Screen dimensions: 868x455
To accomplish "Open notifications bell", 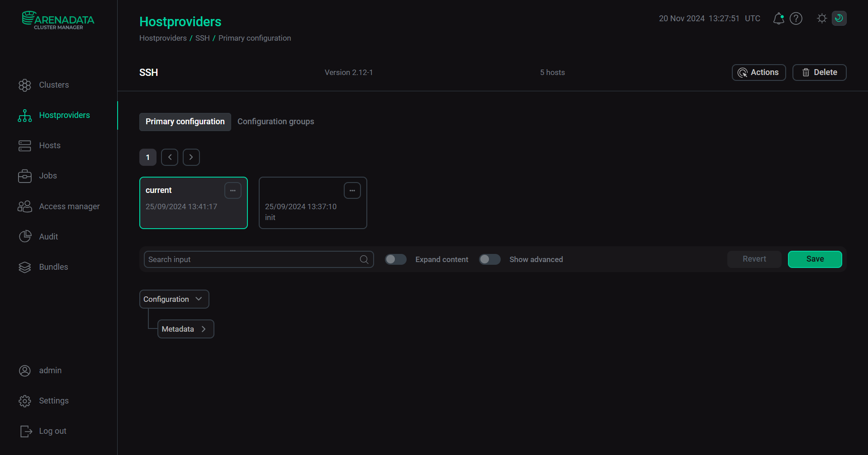I will pos(778,19).
